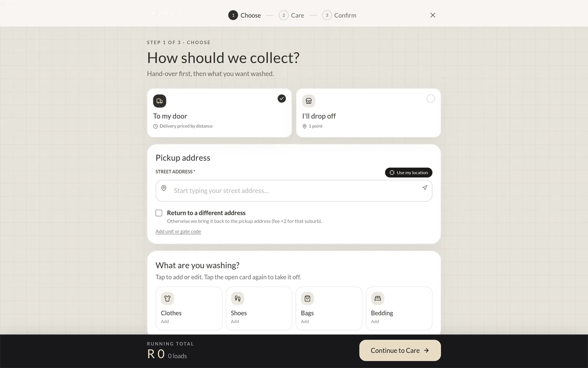
Task: Go to step 3 Confirm
Action: [339, 15]
